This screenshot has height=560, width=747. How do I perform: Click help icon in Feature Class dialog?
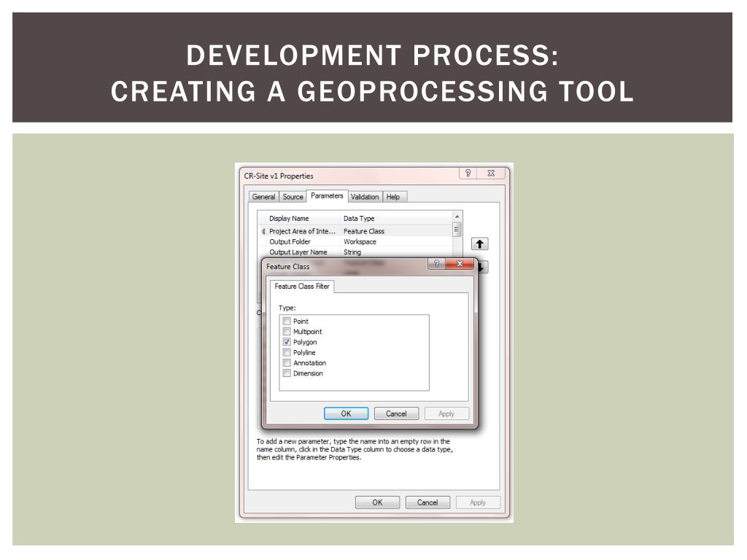(x=436, y=264)
